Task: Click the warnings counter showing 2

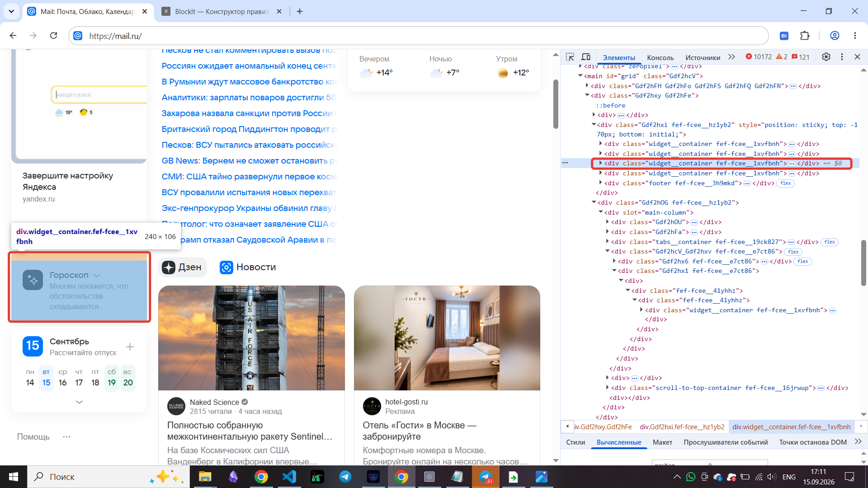Action: pos(782,57)
